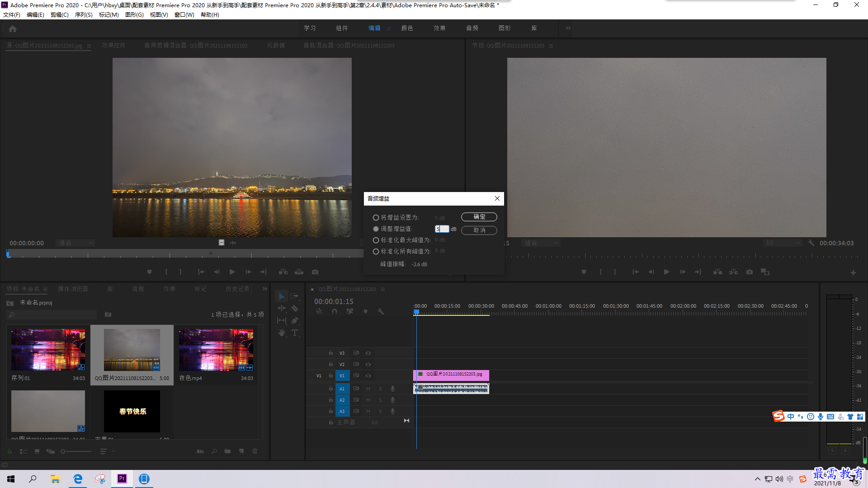Select the 将增益设置为 radio option

376,218
